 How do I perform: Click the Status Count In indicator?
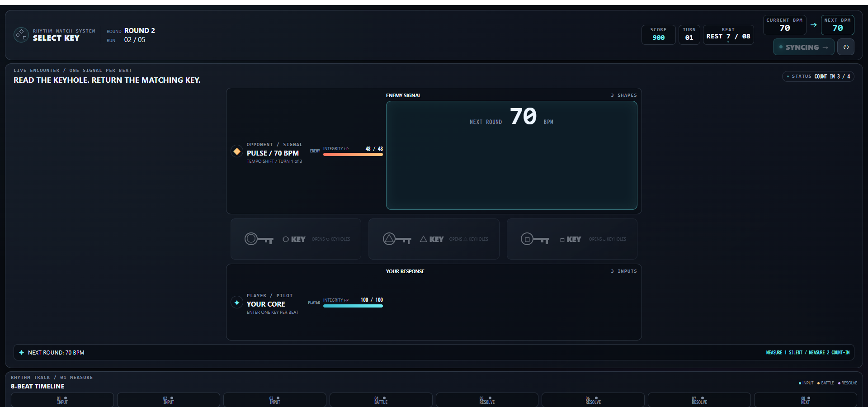coord(818,76)
